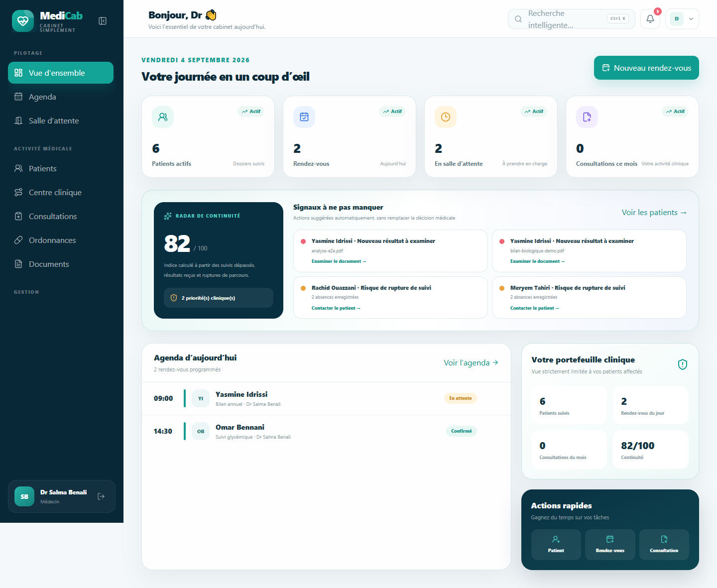The image size is (717, 588).
Task: Open the 14:30 Omar Bennani appointment
Action: point(327,431)
